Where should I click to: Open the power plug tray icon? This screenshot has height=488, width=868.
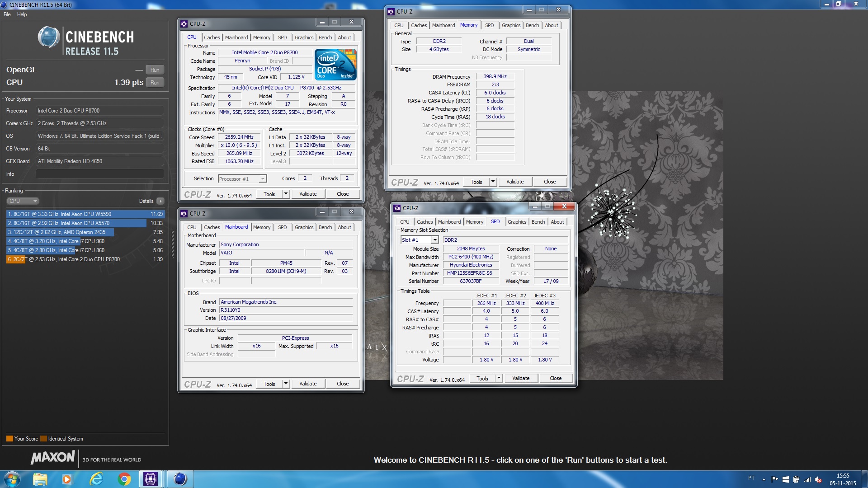[796, 479]
